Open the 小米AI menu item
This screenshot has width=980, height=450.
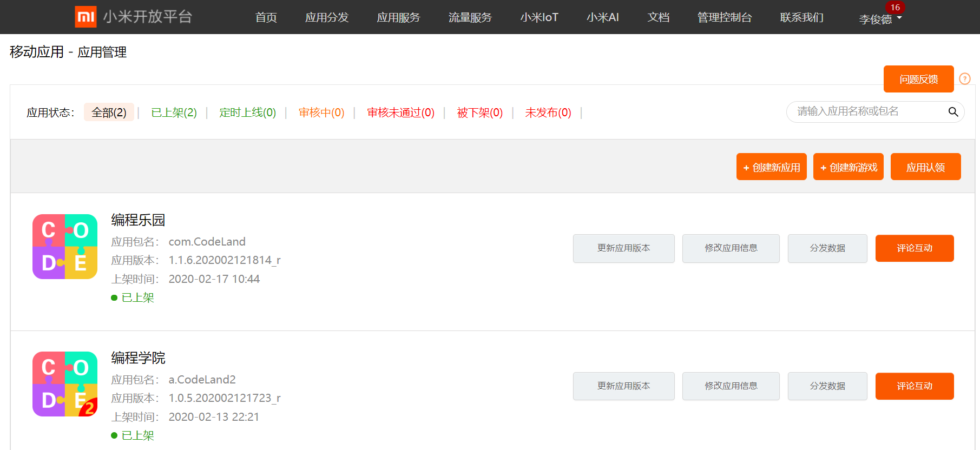[x=603, y=17]
